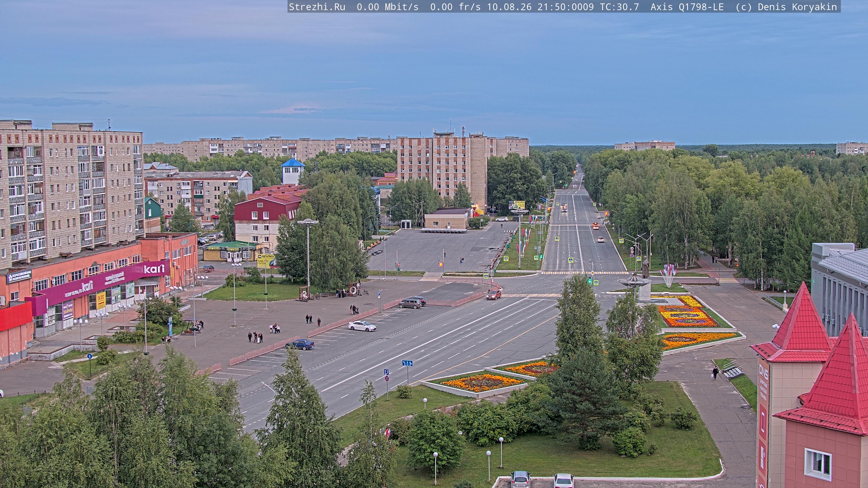Click the (c) Denis Koryakin credit
The image size is (868, 488).
[x=786, y=7]
